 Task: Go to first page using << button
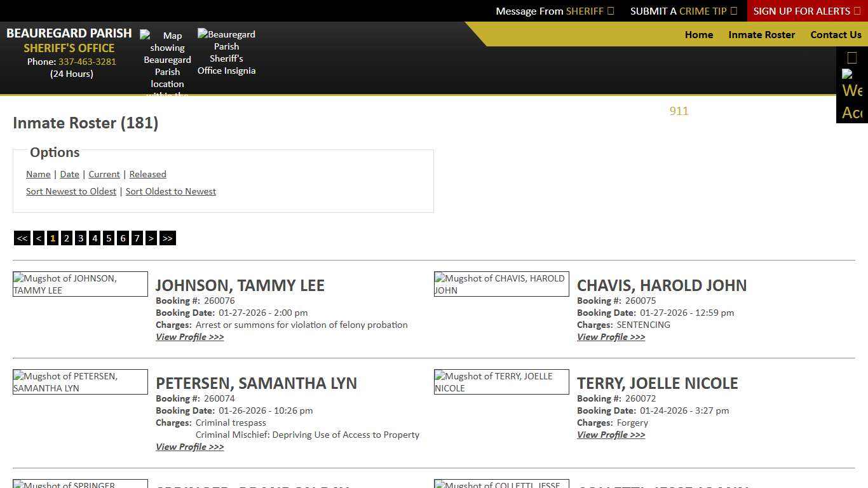pos(22,238)
